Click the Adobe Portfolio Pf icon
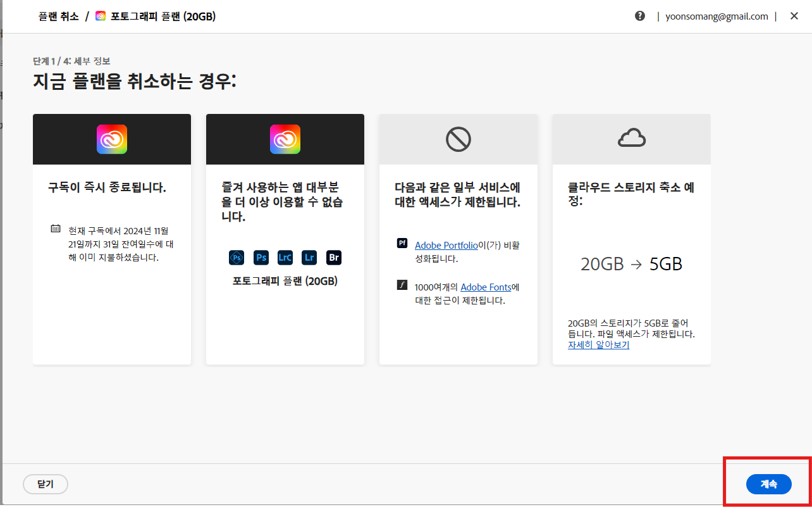The height and width of the screenshot is (507, 812). (x=402, y=243)
